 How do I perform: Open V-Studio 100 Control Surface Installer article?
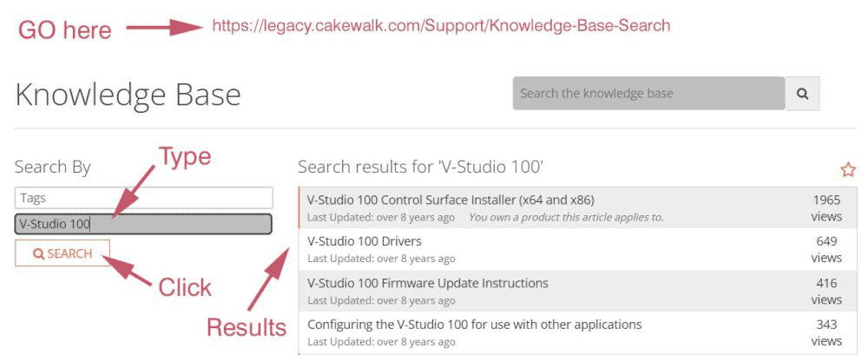pyautogui.click(x=450, y=200)
